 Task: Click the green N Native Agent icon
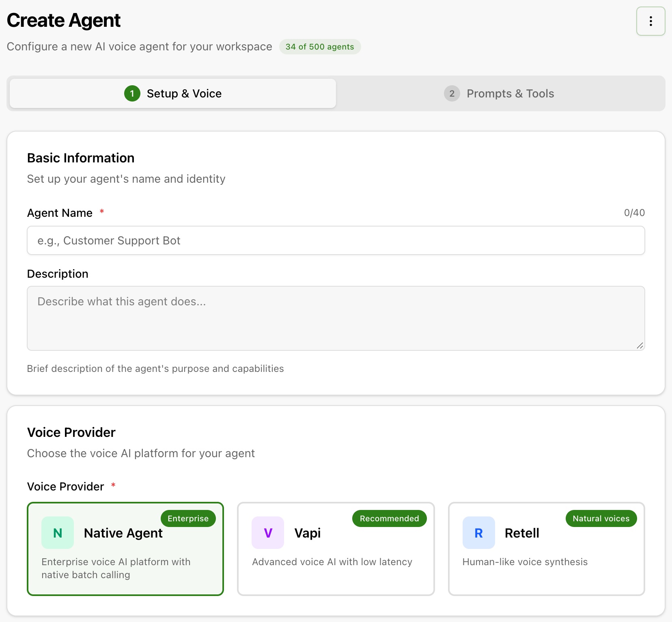58,533
